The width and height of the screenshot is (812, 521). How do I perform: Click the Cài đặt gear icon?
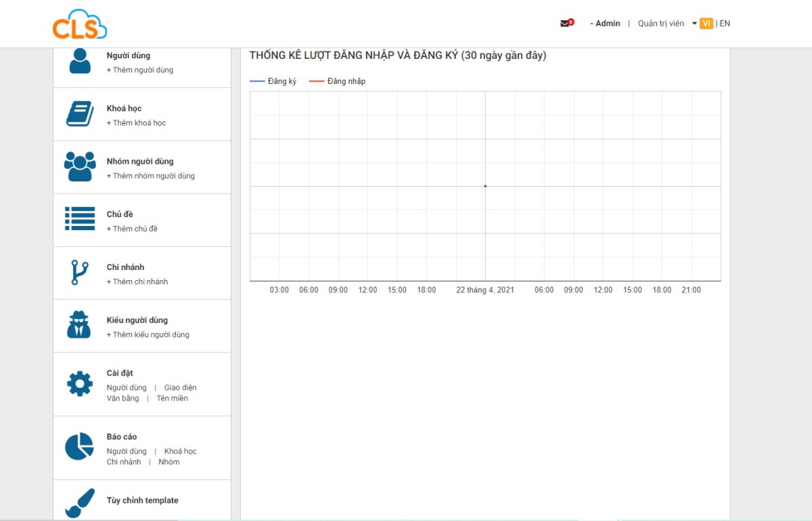(x=80, y=384)
